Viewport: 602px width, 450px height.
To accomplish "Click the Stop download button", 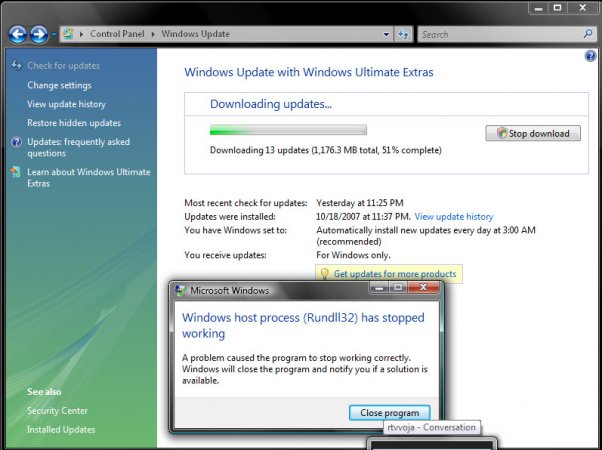I will (x=533, y=133).
